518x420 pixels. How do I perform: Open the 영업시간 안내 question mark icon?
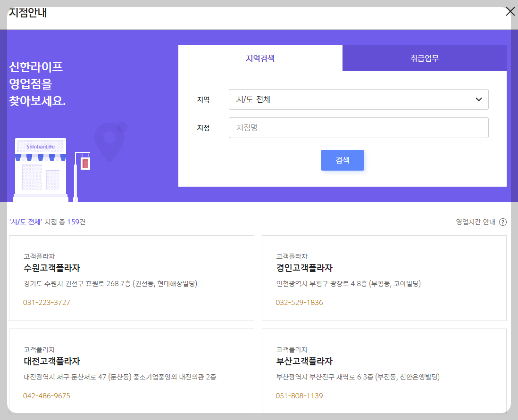(x=503, y=222)
